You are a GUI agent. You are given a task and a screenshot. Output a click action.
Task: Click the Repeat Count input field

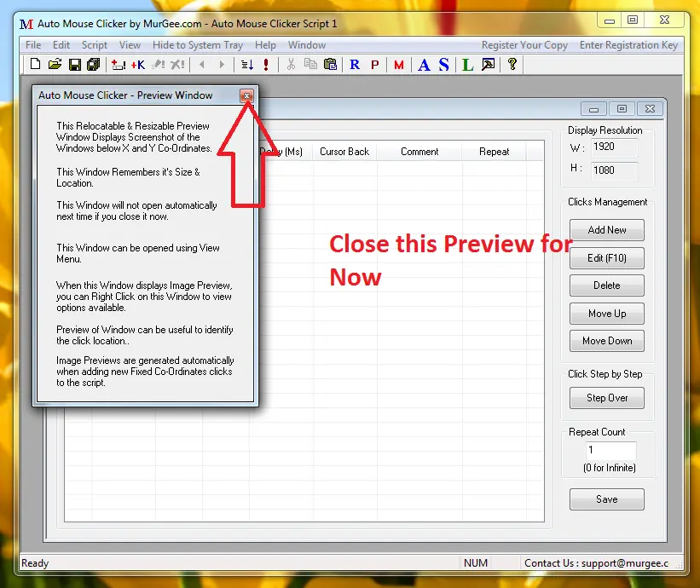(610, 450)
